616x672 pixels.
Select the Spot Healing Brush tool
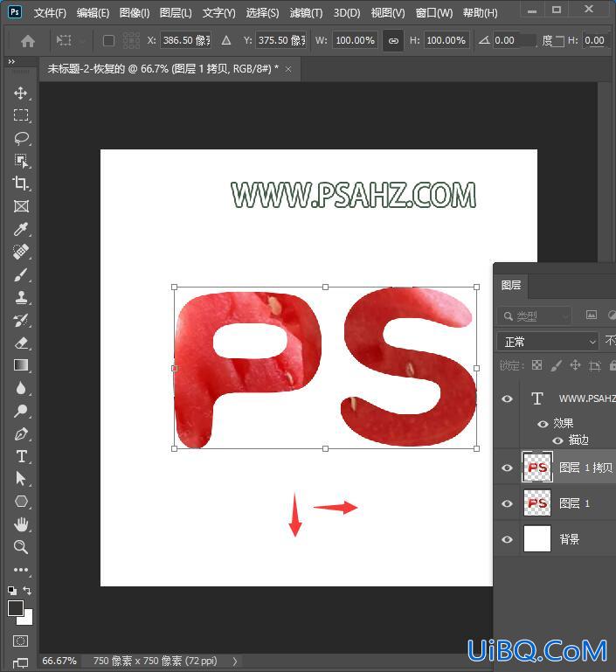[21, 252]
